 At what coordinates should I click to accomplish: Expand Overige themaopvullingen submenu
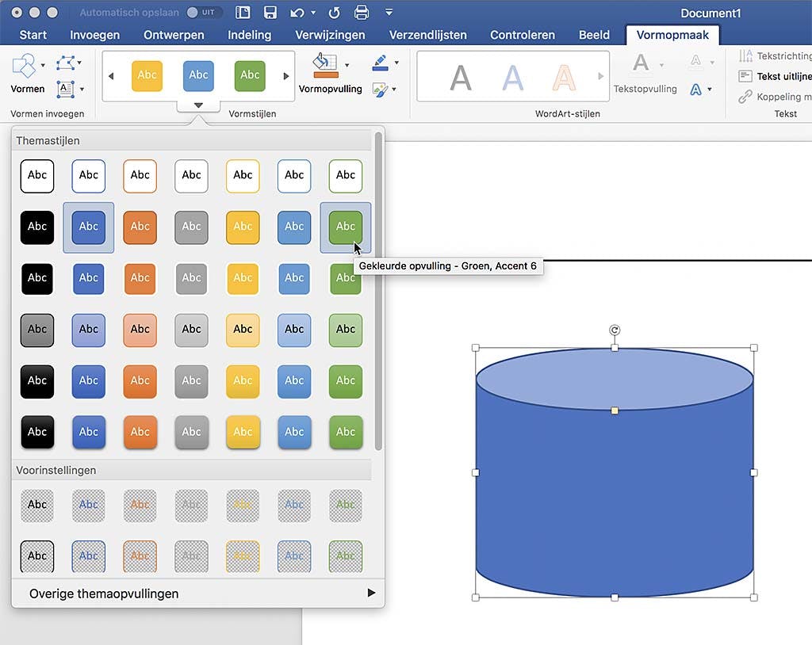point(370,593)
